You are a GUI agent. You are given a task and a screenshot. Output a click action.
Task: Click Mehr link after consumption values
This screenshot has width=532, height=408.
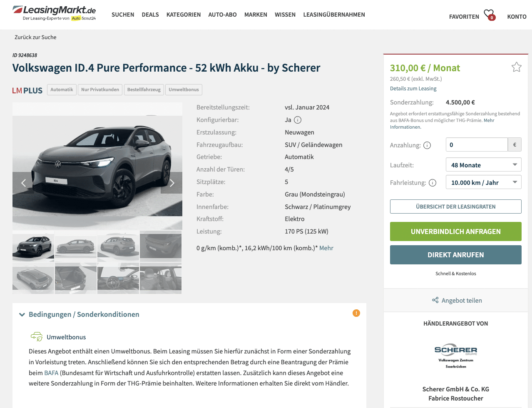click(x=326, y=248)
